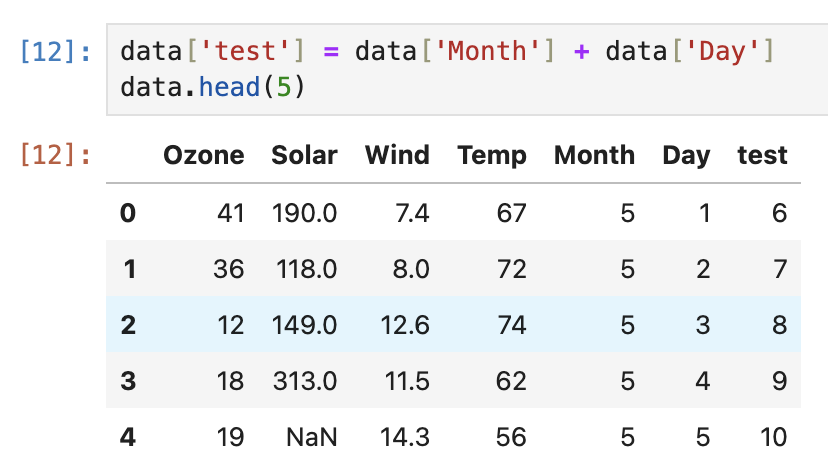Click inside the code cell editor
828x476 pixels.
point(467,69)
